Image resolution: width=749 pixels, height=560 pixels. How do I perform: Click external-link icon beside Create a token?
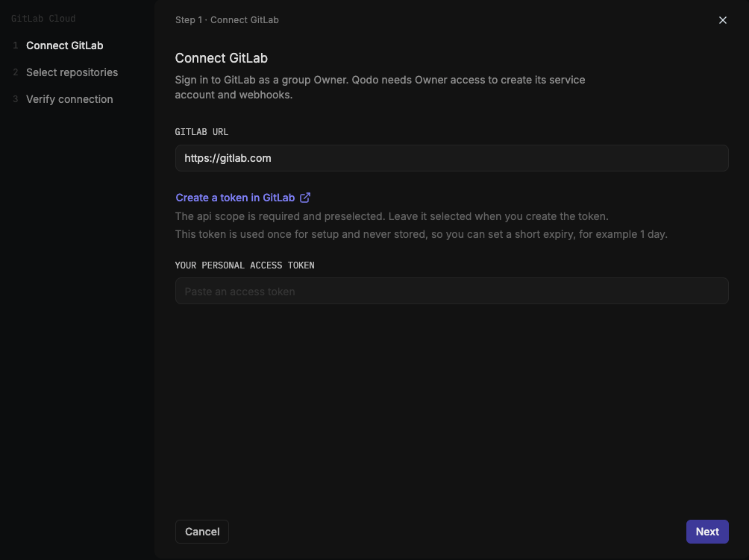pyautogui.click(x=305, y=198)
